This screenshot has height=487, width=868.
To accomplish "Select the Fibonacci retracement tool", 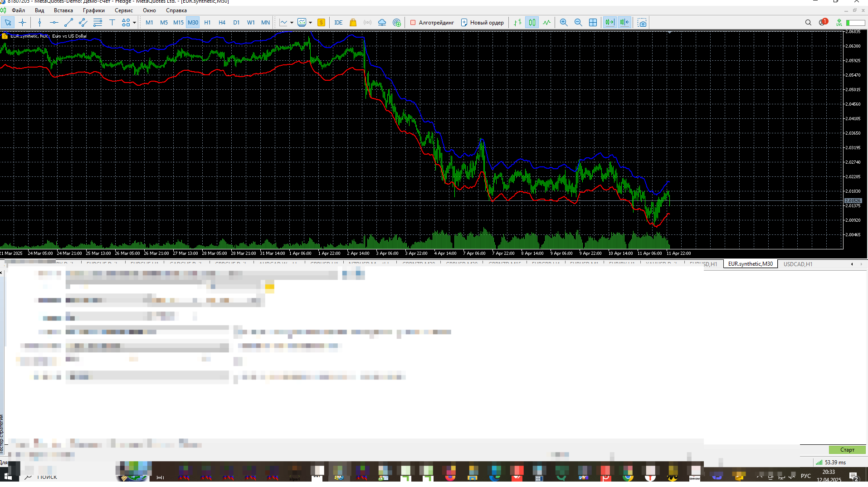I will pos(98,22).
